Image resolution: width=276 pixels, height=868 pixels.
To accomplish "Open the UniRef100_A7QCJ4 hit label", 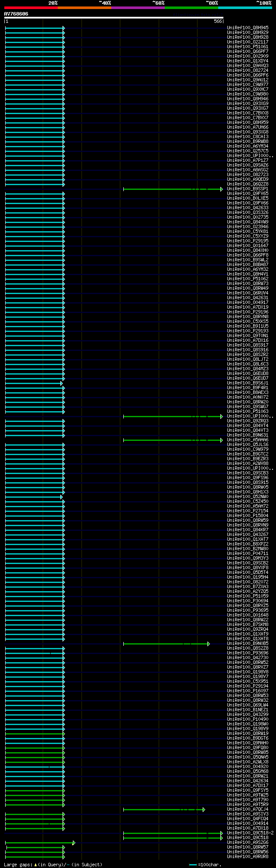I will click(248, 809).
